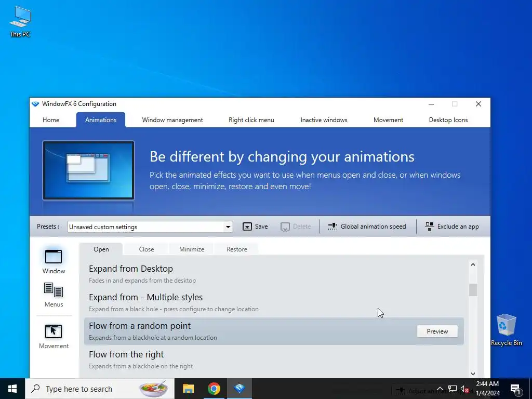Click the WindowFX taskbar icon
The height and width of the screenshot is (399, 532).
(x=239, y=389)
